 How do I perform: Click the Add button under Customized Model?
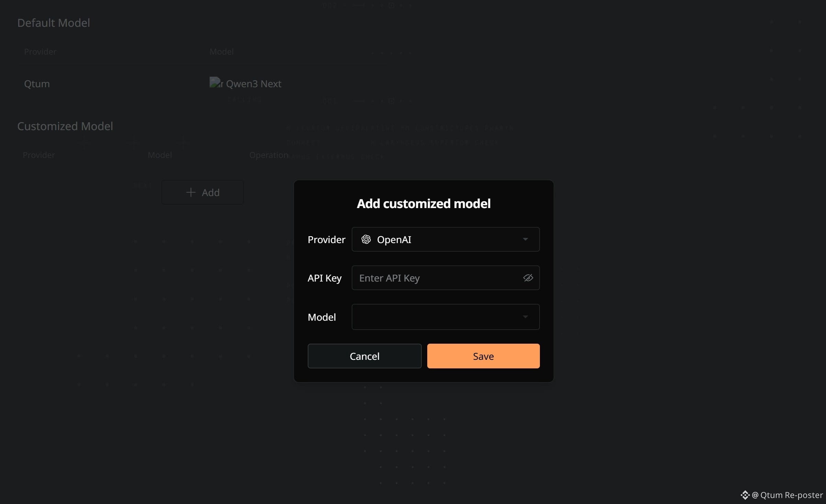coord(202,192)
